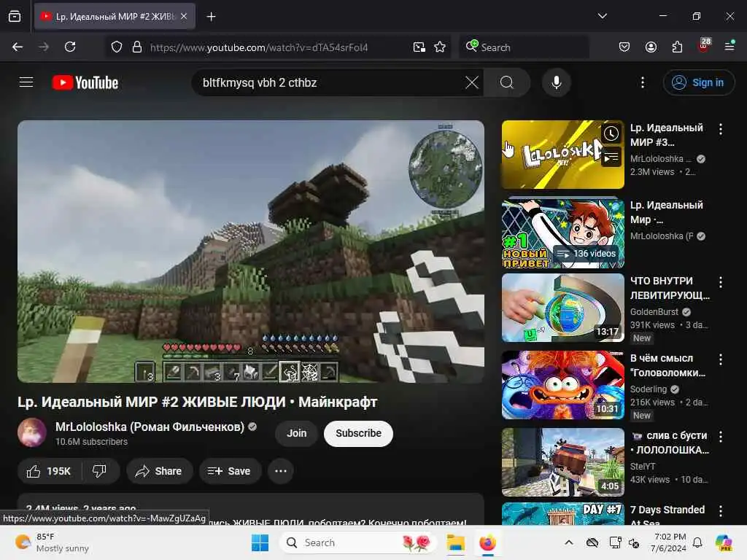Open options for Идеальный МИР #3 video
This screenshot has height=560, width=747.
point(720,129)
